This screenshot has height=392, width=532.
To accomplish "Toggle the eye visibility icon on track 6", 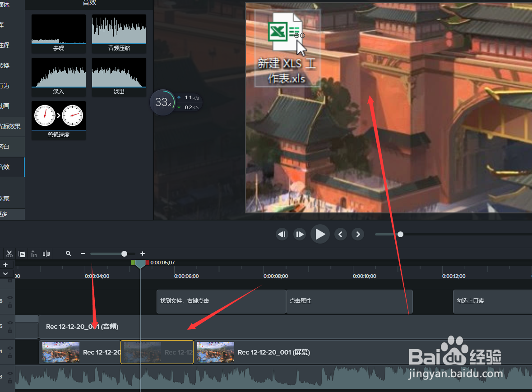I will (x=10, y=297).
